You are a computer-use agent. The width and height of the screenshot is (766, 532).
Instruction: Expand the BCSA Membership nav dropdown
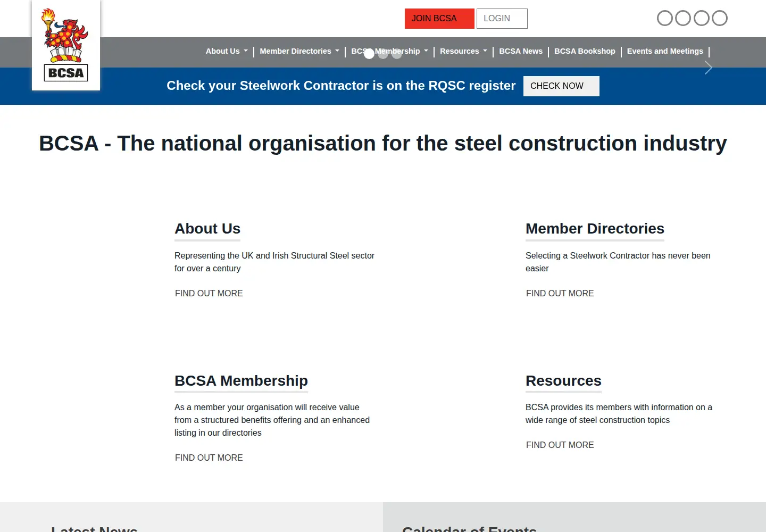390,51
